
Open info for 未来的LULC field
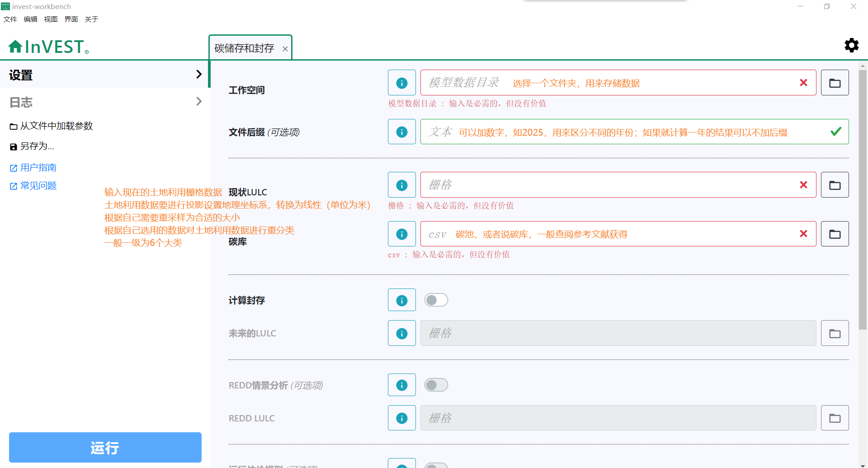pos(401,333)
